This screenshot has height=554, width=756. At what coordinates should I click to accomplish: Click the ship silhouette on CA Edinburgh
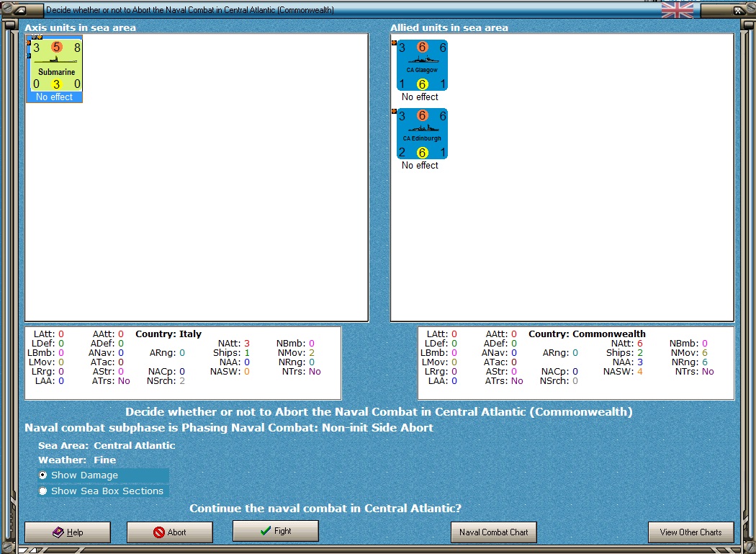coord(423,128)
